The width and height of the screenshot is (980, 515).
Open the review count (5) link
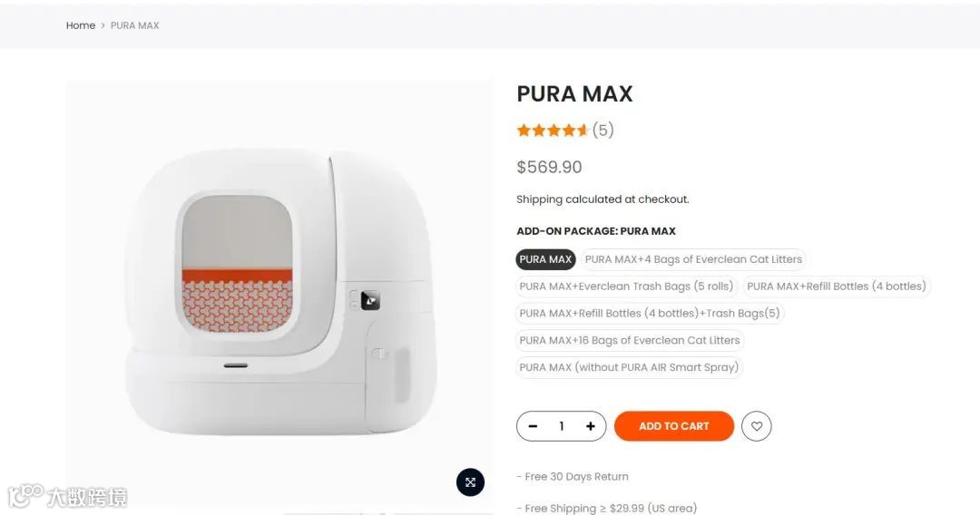[x=603, y=130]
